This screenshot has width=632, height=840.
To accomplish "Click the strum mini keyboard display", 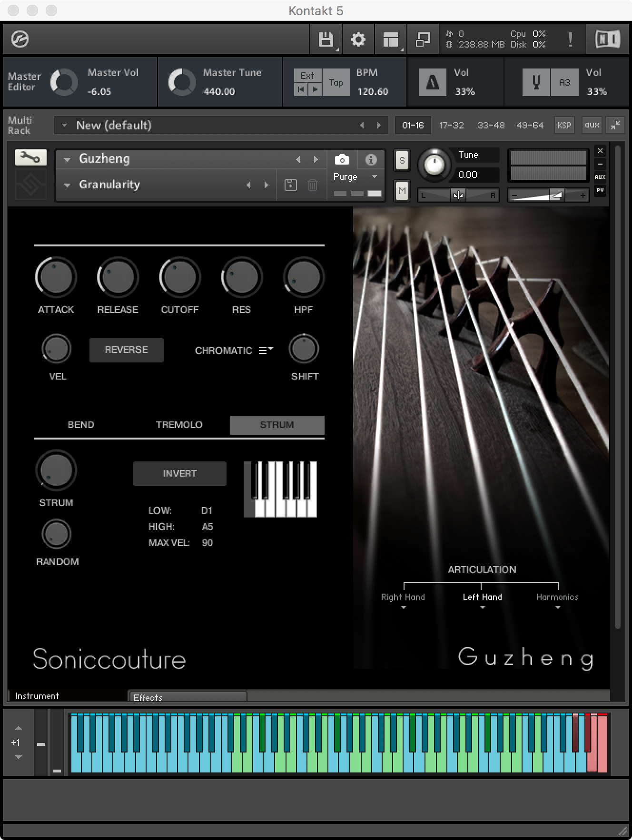I will point(280,489).
